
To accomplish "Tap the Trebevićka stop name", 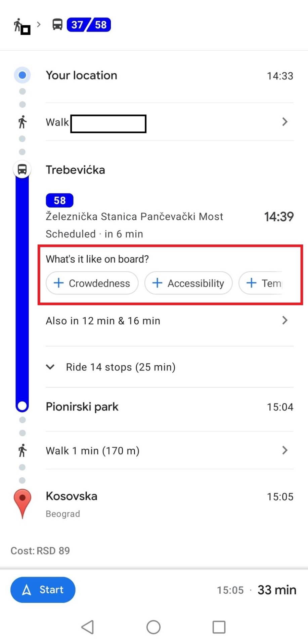I will 76,170.
